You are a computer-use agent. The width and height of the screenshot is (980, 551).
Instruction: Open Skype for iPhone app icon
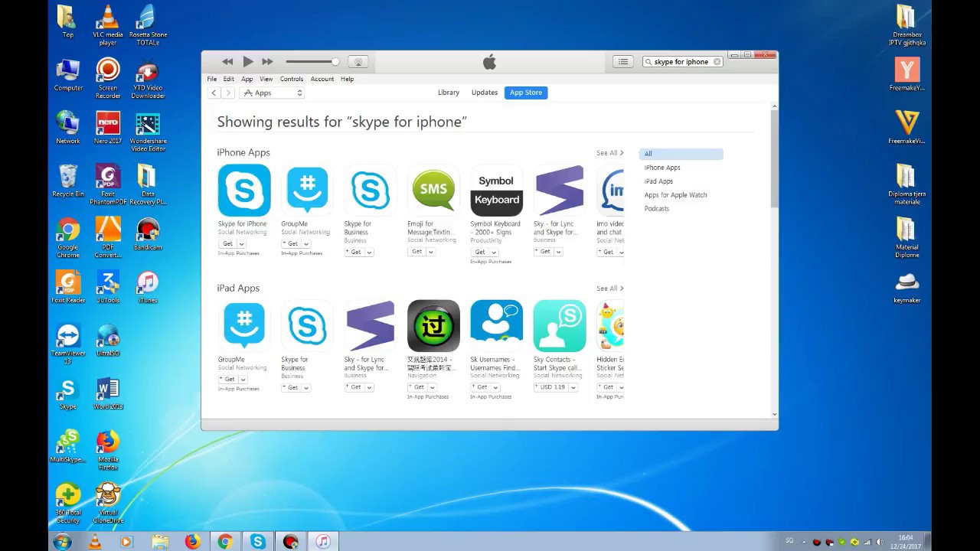coord(244,191)
